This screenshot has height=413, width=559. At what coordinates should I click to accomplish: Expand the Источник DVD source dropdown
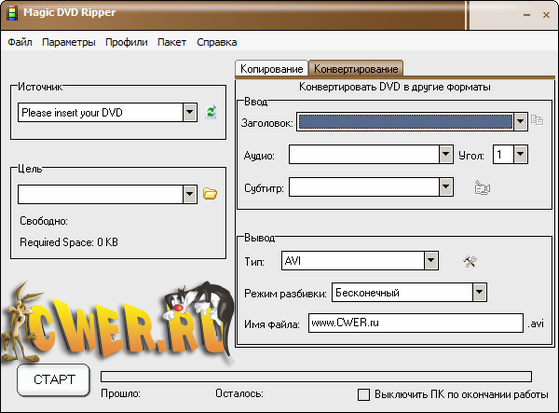click(190, 113)
